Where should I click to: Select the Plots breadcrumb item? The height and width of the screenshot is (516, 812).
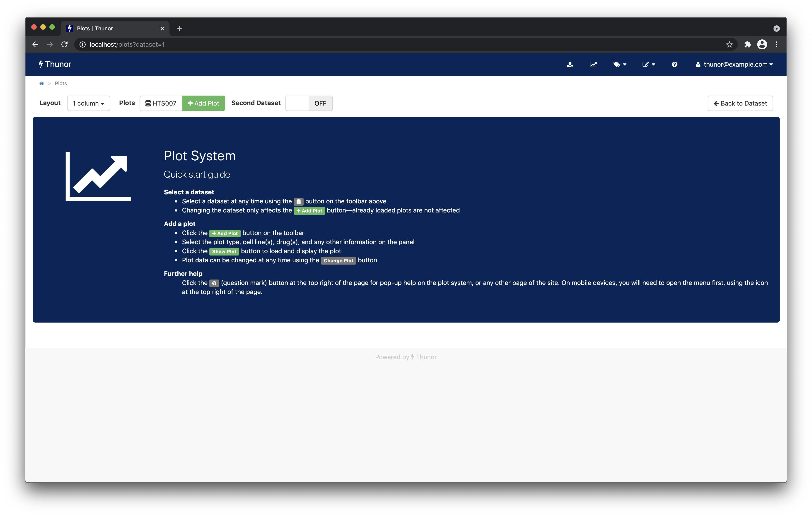pos(61,83)
